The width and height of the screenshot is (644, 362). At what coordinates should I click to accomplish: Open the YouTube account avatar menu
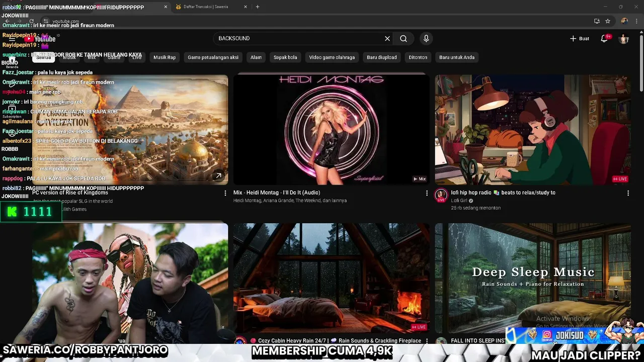pos(624,39)
